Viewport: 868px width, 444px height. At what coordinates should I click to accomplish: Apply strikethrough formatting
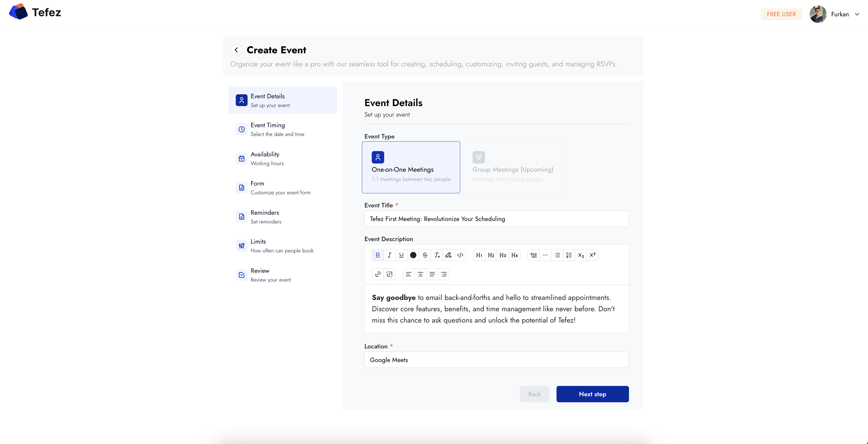[425, 255]
